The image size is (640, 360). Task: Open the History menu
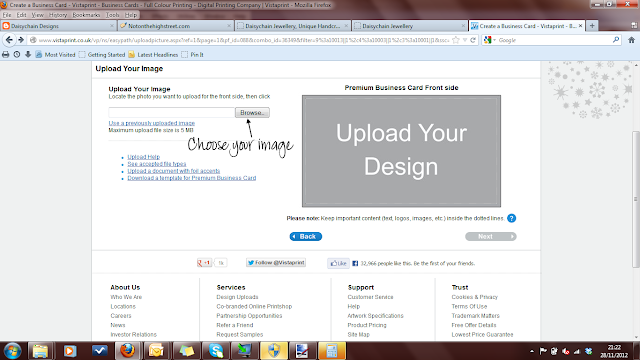click(x=58, y=15)
